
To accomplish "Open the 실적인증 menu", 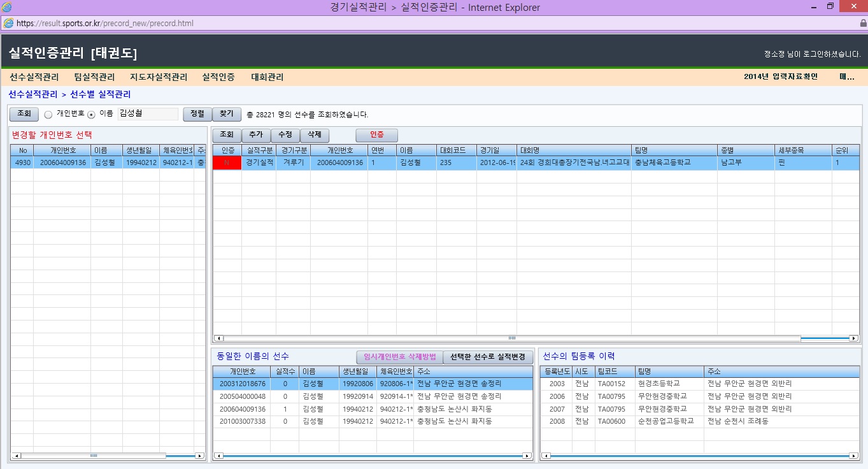I will point(218,77).
